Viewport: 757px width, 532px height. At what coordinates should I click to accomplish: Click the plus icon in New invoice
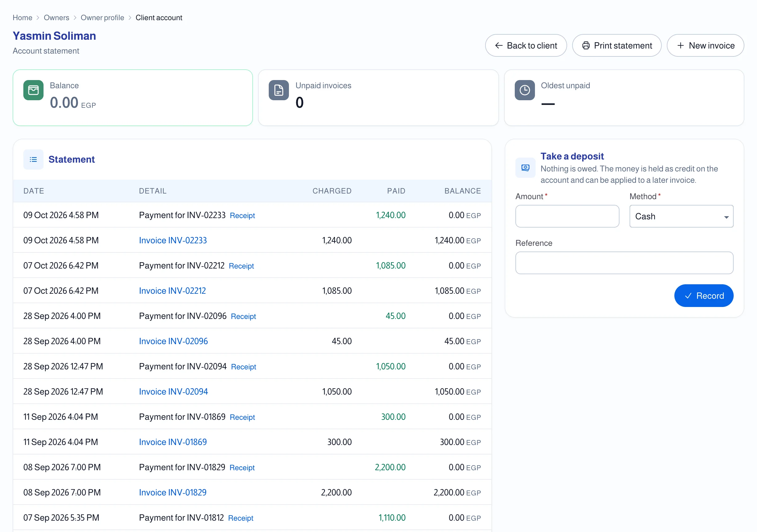680,45
